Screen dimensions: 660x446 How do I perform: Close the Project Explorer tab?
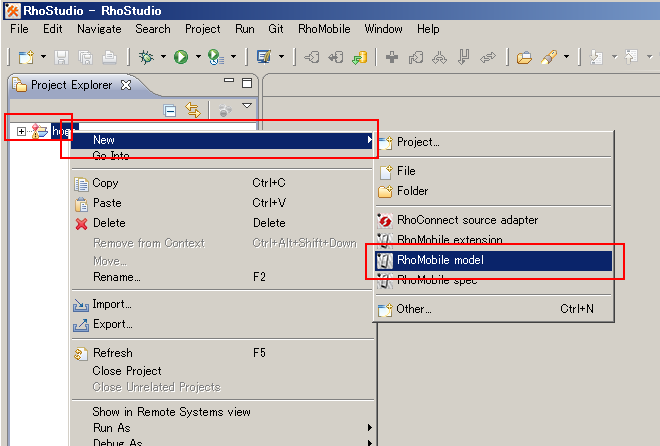[126, 85]
